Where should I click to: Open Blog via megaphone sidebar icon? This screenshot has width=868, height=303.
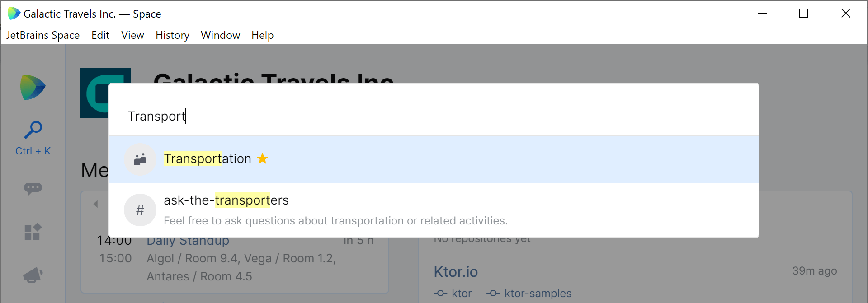click(x=33, y=275)
